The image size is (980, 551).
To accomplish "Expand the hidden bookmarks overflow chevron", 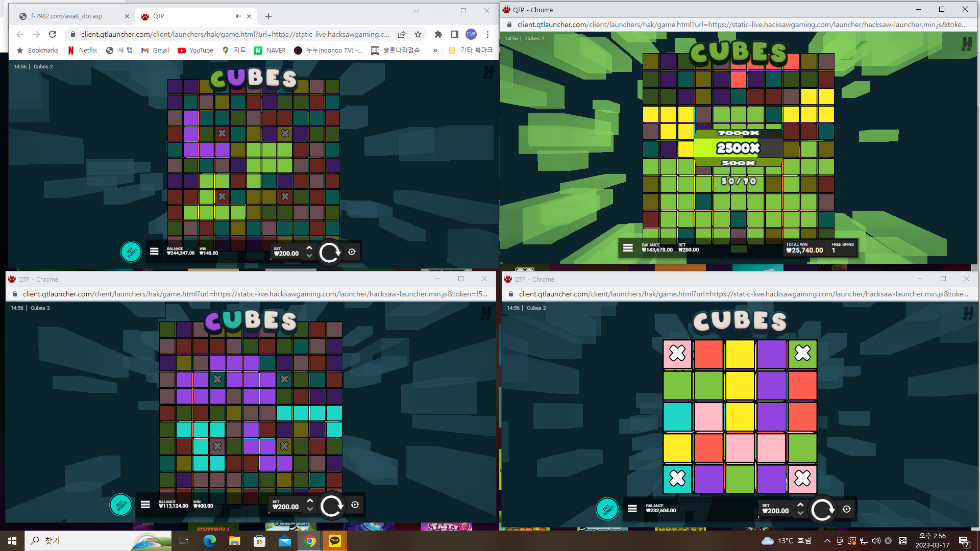I will [435, 51].
